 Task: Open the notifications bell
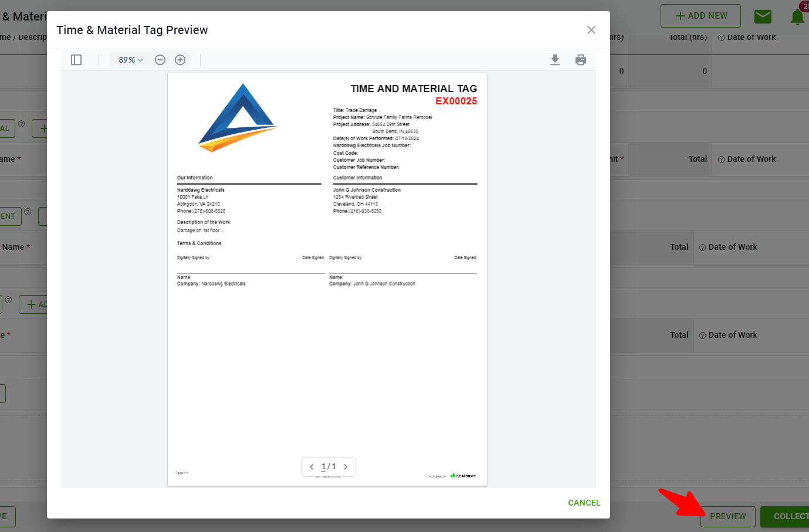797,17
